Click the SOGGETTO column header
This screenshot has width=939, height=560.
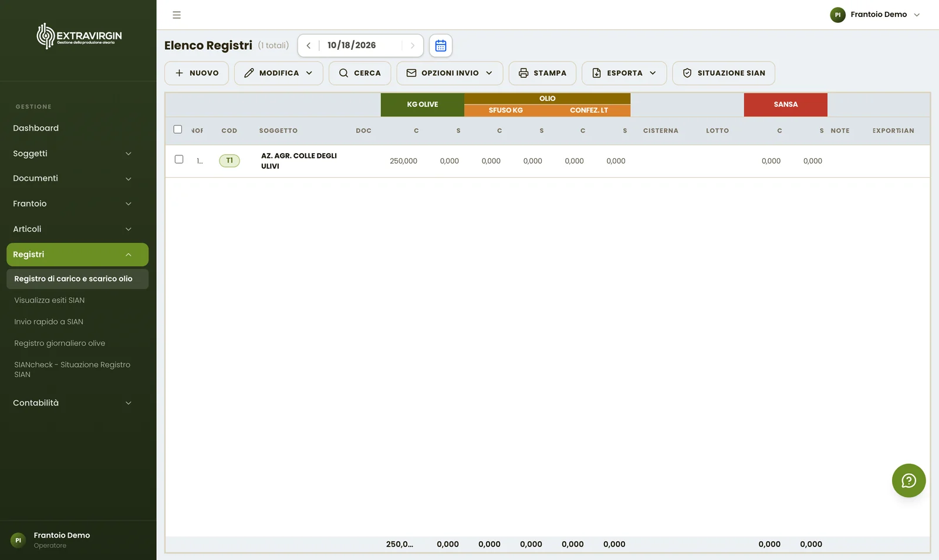[278, 131]
